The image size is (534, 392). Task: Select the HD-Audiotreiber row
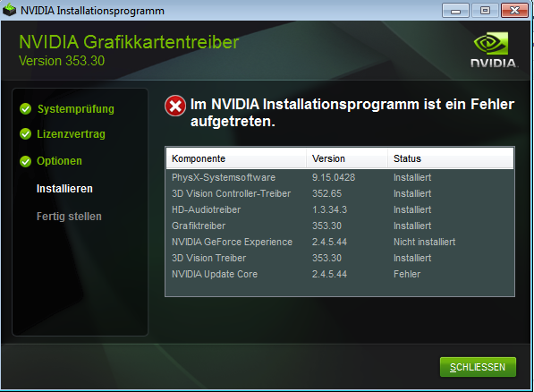tap(340, 209)
